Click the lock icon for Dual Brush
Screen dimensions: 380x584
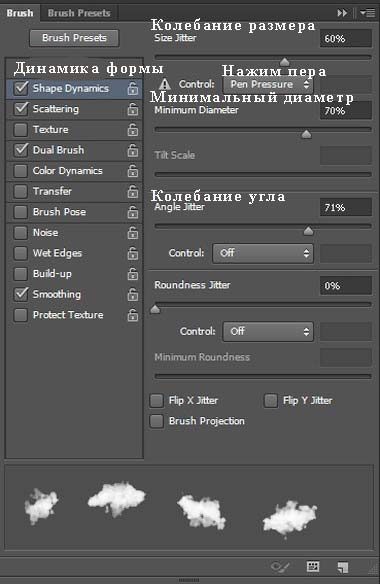tap(133, 150)
